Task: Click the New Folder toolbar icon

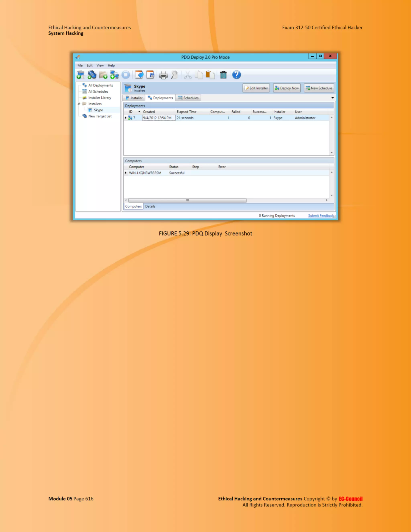Action: 103,75
